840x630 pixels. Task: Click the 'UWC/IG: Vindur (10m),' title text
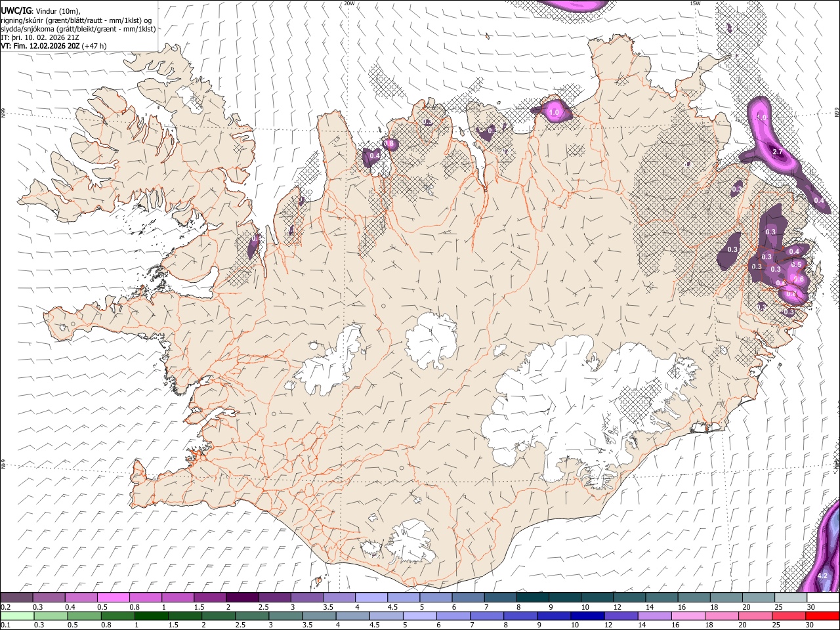[x=40, y=10]
